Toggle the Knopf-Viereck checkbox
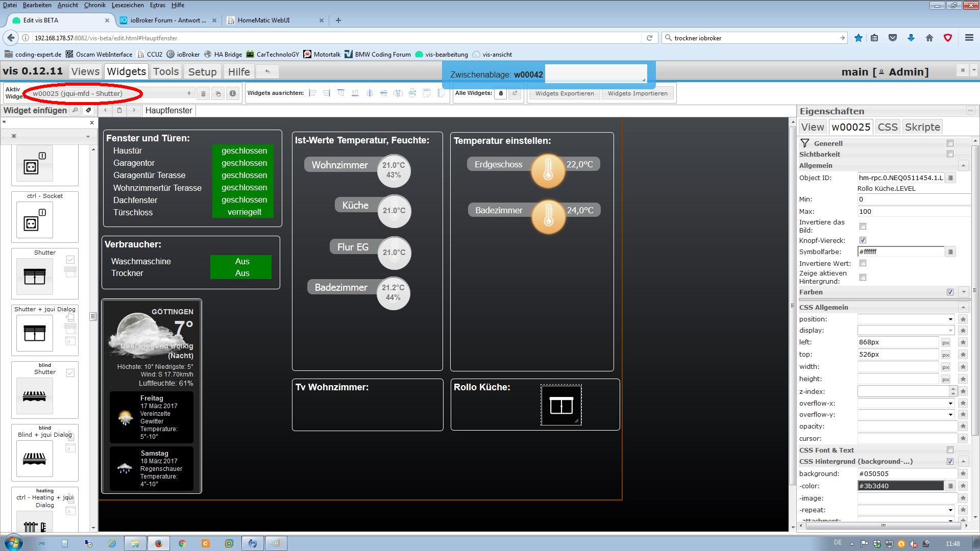Screen dimensions: 980x551 click(863, 240)
